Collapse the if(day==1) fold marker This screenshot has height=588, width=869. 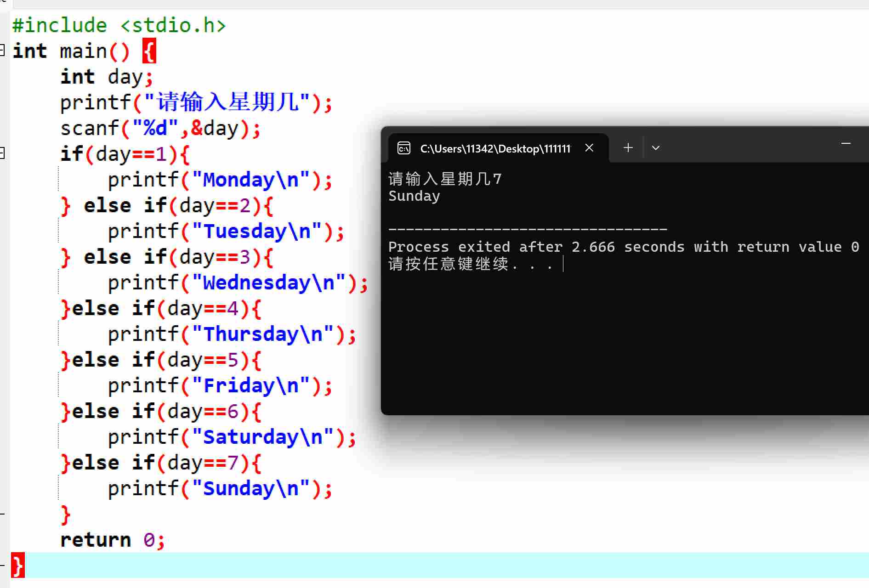tap(2, 153)
